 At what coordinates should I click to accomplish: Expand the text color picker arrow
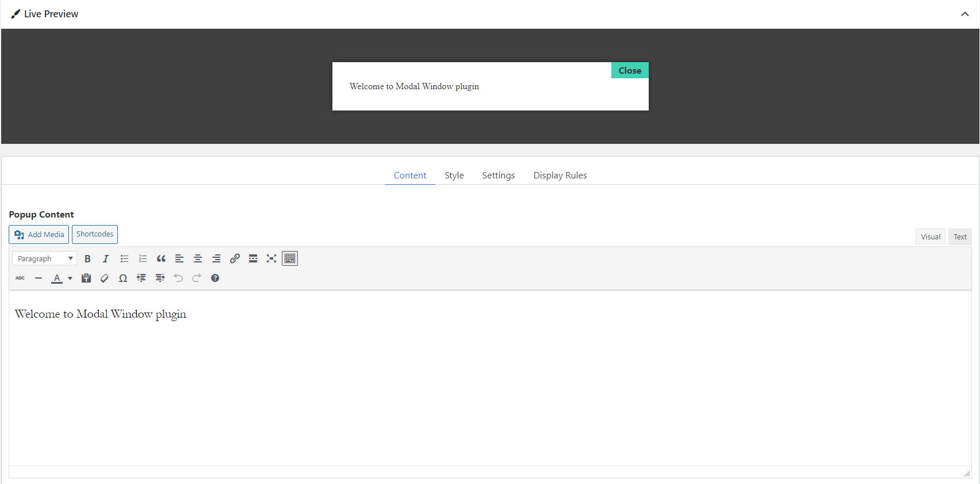click(x=70, y=279)
